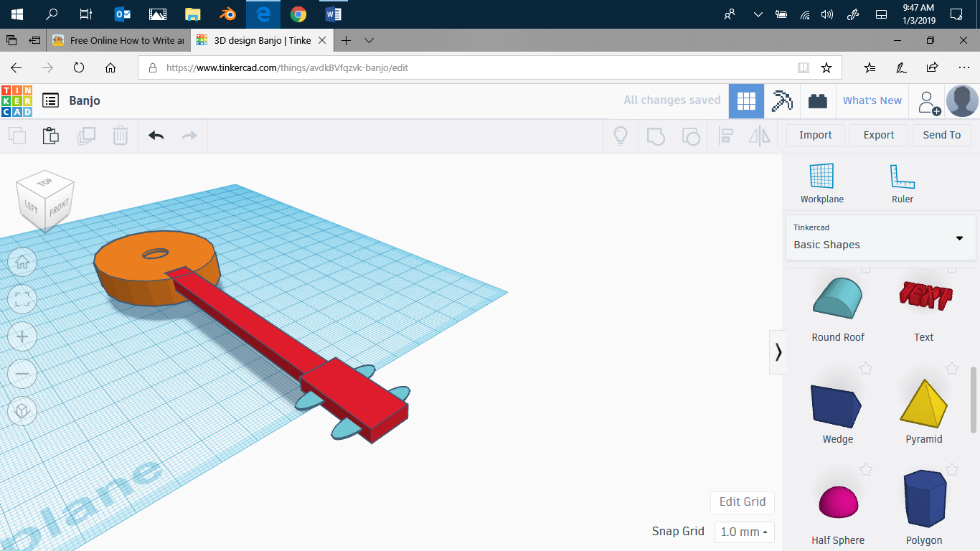This screenshot has width=980, height=551.
Task: Zoom in with the plus button
Action: coord(22,336)
